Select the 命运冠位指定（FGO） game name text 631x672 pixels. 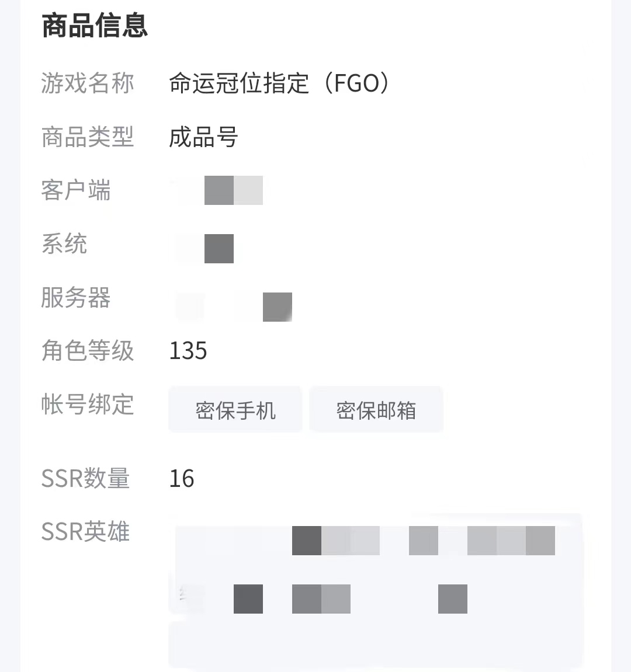279,83
